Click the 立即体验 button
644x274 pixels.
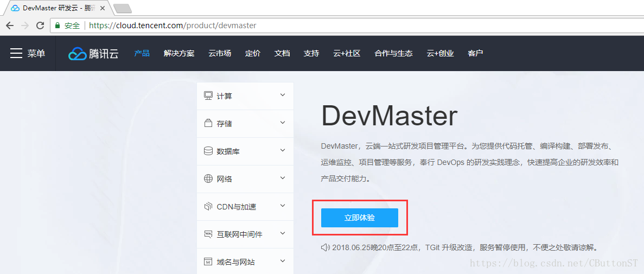[359, 218]
